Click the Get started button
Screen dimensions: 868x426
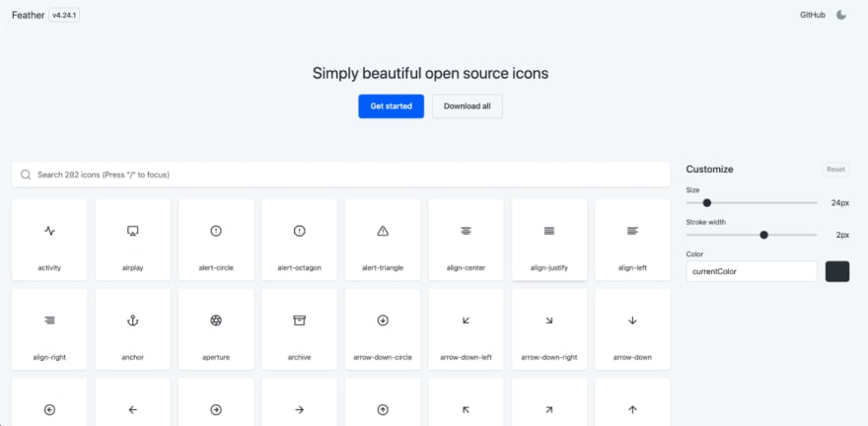point(391,106)
